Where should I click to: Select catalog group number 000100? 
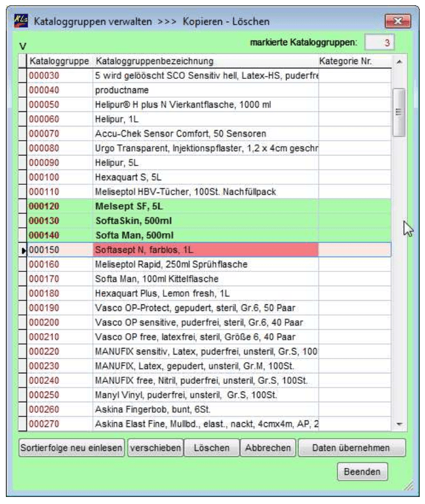click(x=60, y=177)
